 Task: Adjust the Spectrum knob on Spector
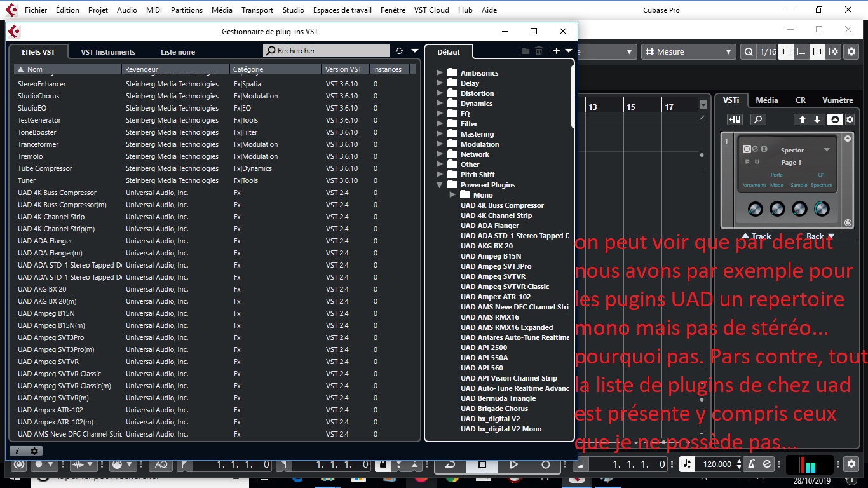822,209
